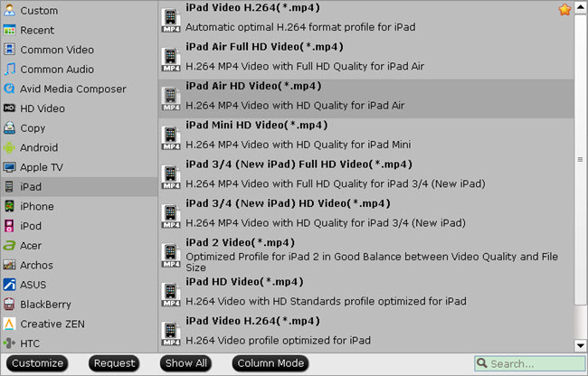Select iPad 3/4 (New iPad) HD Video(*.mp4) title
Screen dimensions: 588x376
pos(288,203)
